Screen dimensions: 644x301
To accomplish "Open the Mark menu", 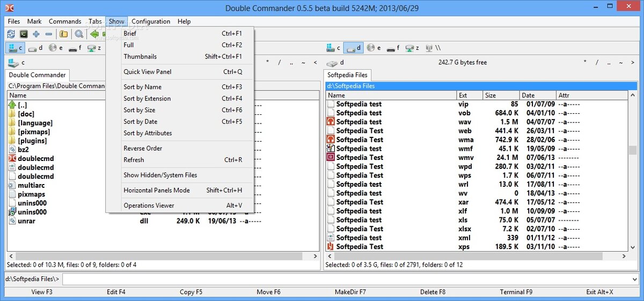I will 34,21.
